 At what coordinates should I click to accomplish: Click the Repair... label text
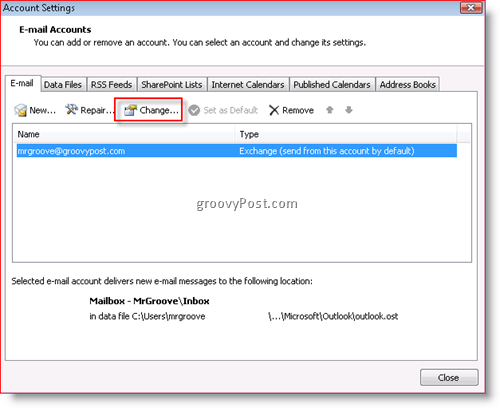97,110
